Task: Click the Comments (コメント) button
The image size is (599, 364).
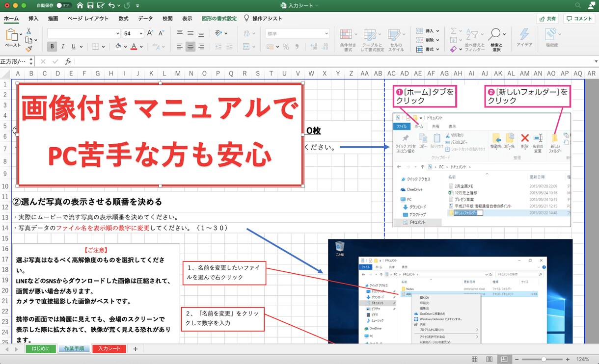Action: [x=579, y=19]
